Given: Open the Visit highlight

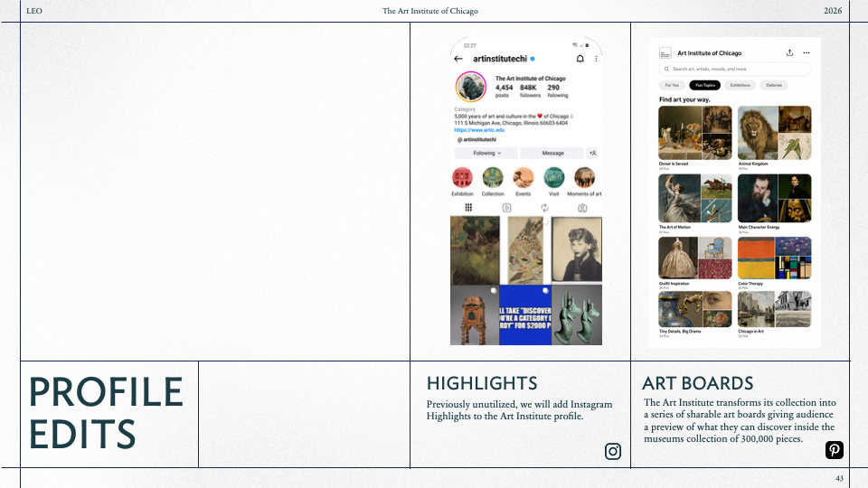Looking at the screenshot, I should point(553,178).
